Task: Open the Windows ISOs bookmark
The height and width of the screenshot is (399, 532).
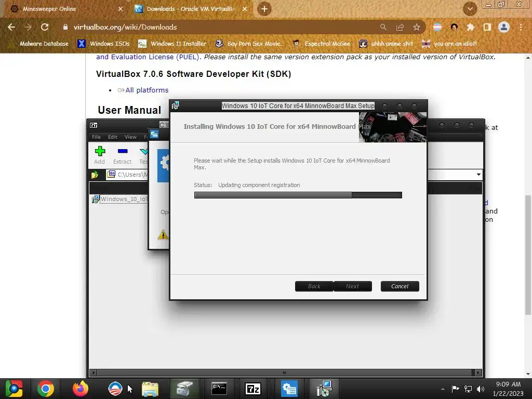Action: click(104, 44)
